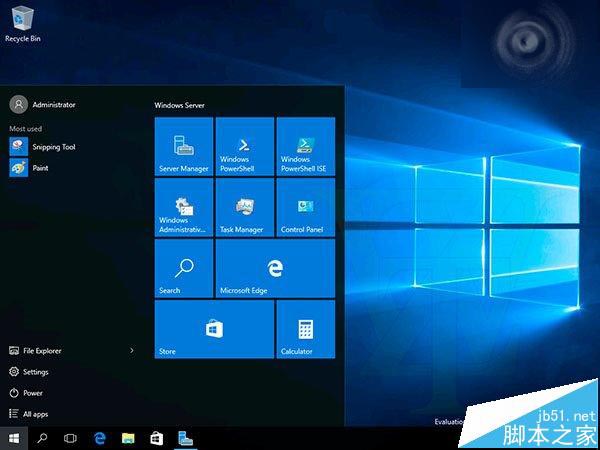Open File Explorer in Start menu
Image resolution: width=600 pixels, height=450 pixels.
(x=35, y=351)
